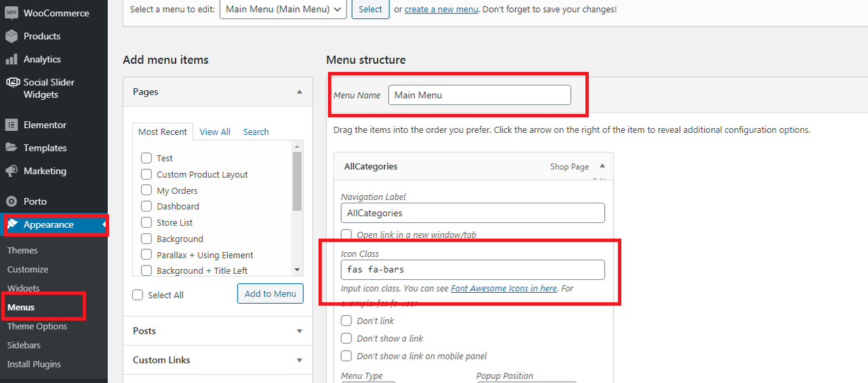Collapse the Pages panel

(300, 92)
